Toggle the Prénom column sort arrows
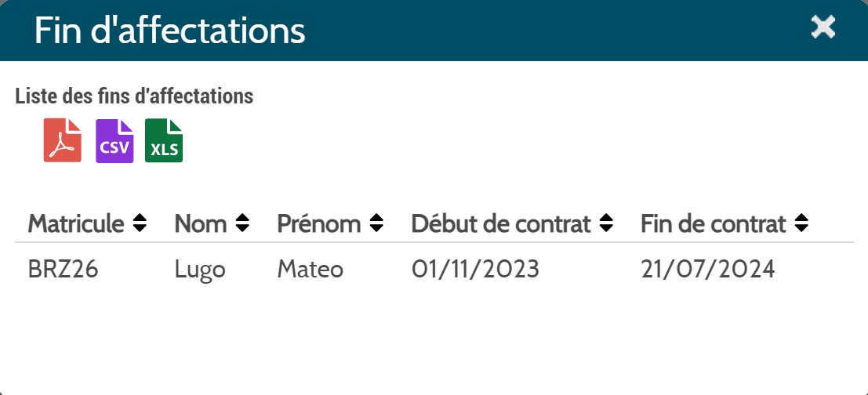The width and height of the screenshot is (868, 395). pos(377,223)
